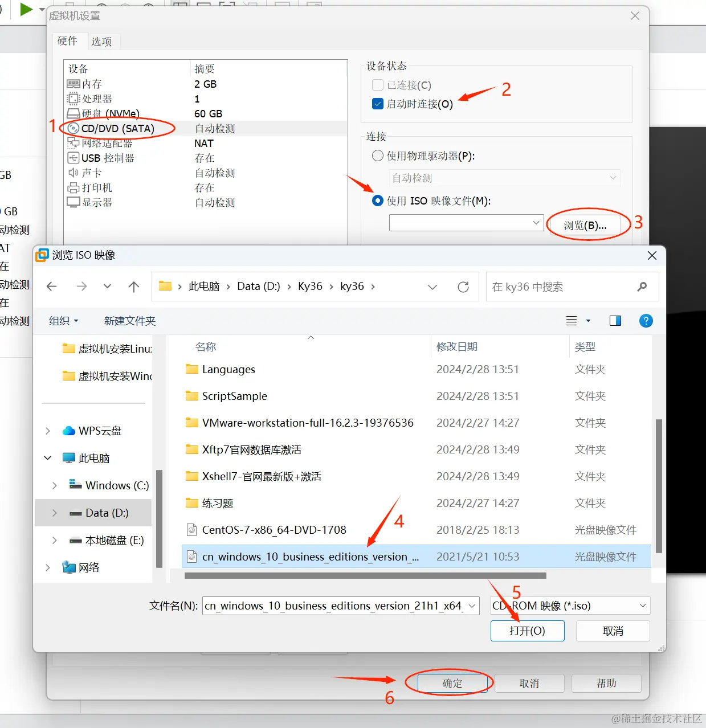The height and width of the screenshot is (728, 706).
Task: Change view layout list icon
Action: coord(572,321)
